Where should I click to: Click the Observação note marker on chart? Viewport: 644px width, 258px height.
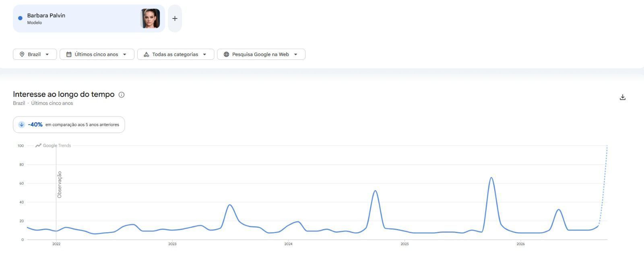(60, 184)
